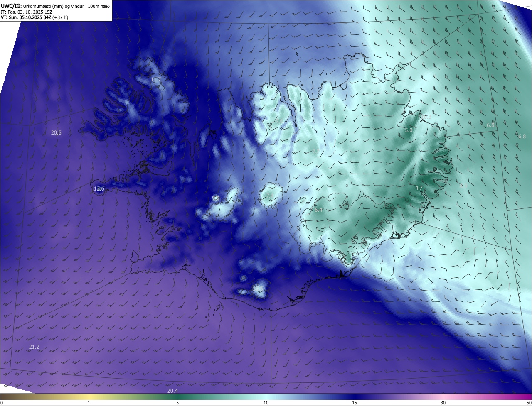Click the '1' tick label on the color bar
Viewport: 532px width, 406px height.
click(x=89, y=403)
